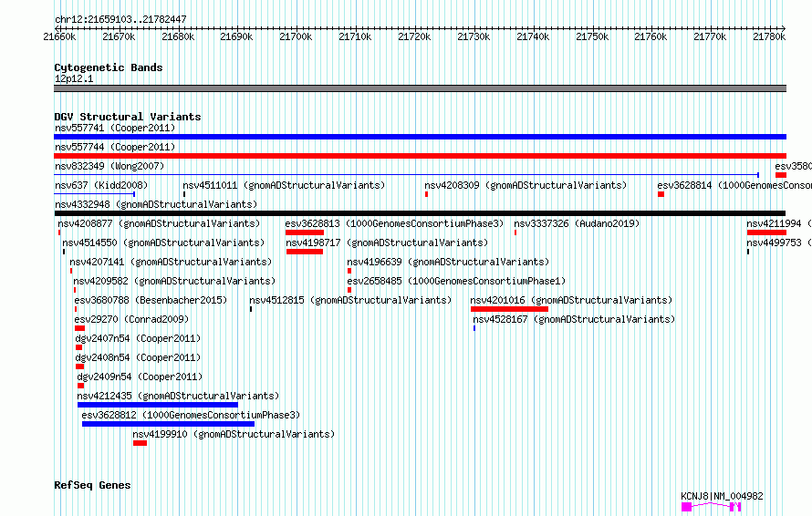Click the nsv4209582 gnomAD label
The height and width of the screenshot is (516, 812).
click(174, 281)
